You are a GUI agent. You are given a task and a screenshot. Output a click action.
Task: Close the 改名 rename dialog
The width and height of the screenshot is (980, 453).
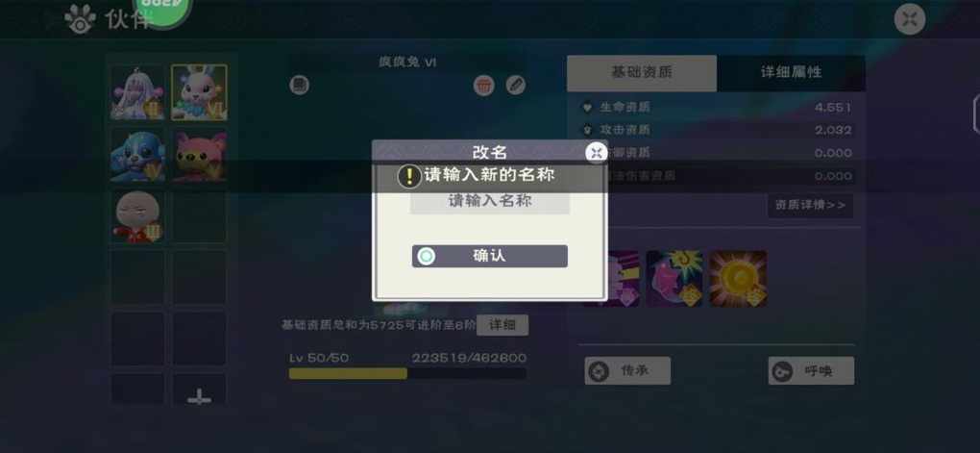tap(597, 153)
